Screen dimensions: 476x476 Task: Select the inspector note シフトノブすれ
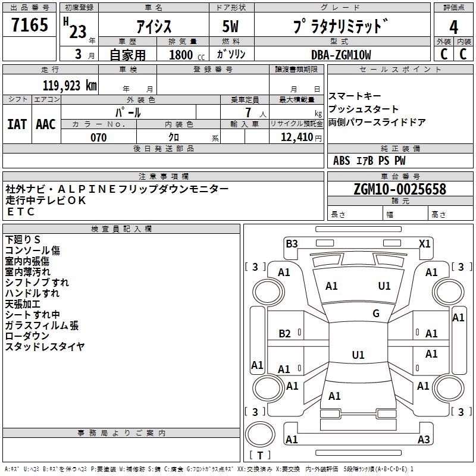click(37, 282)
